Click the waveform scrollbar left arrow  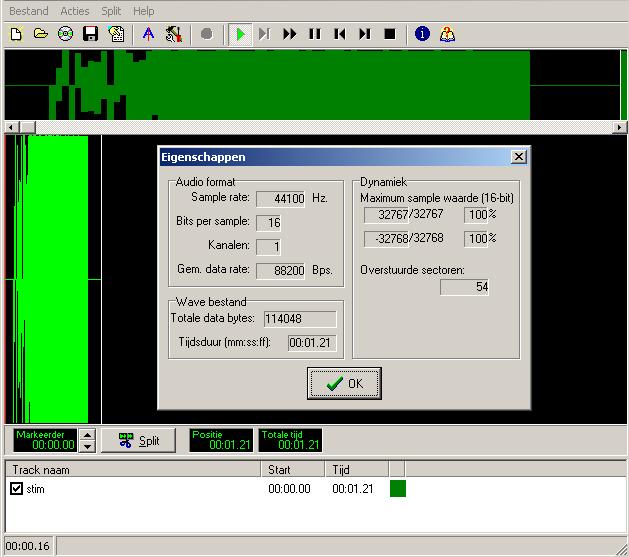point(11,128)
